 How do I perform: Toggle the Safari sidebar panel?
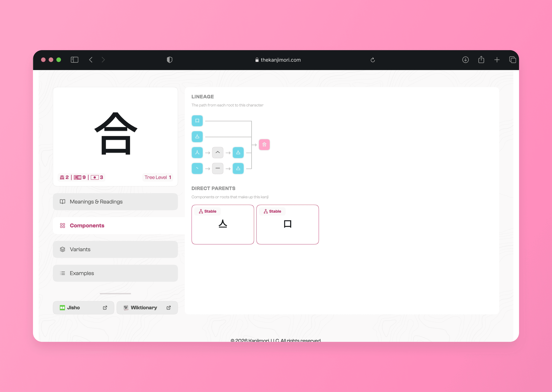click(x=74, y=60)
